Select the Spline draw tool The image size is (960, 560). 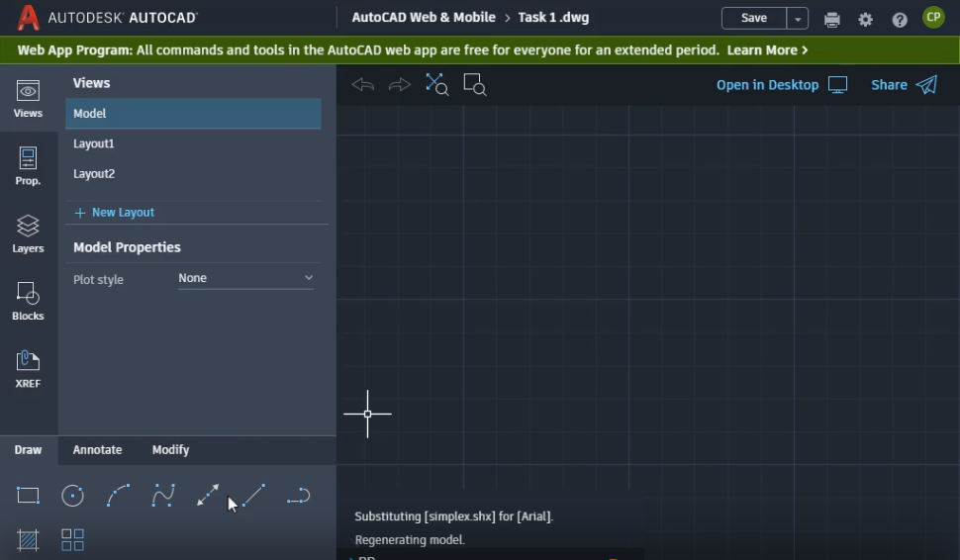click(x=163, y=495)
